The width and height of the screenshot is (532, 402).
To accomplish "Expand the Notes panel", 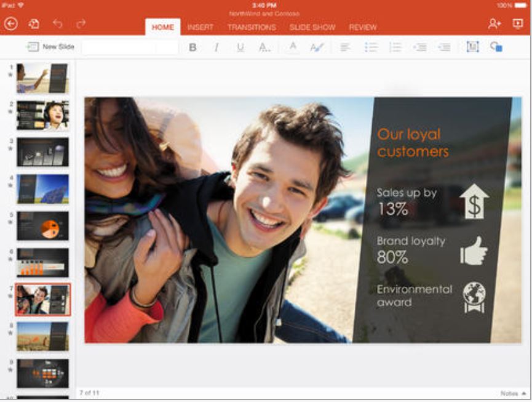I will tap(513, 393).
